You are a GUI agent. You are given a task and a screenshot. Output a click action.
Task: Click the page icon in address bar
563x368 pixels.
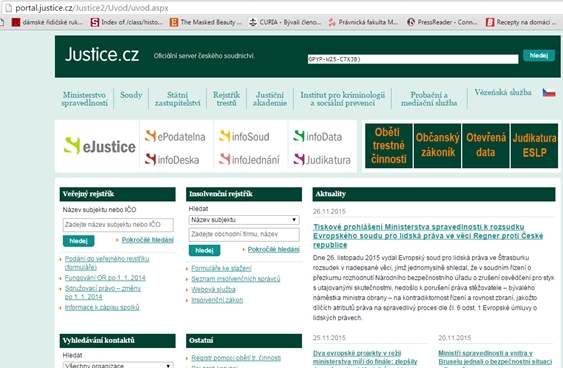8,8
